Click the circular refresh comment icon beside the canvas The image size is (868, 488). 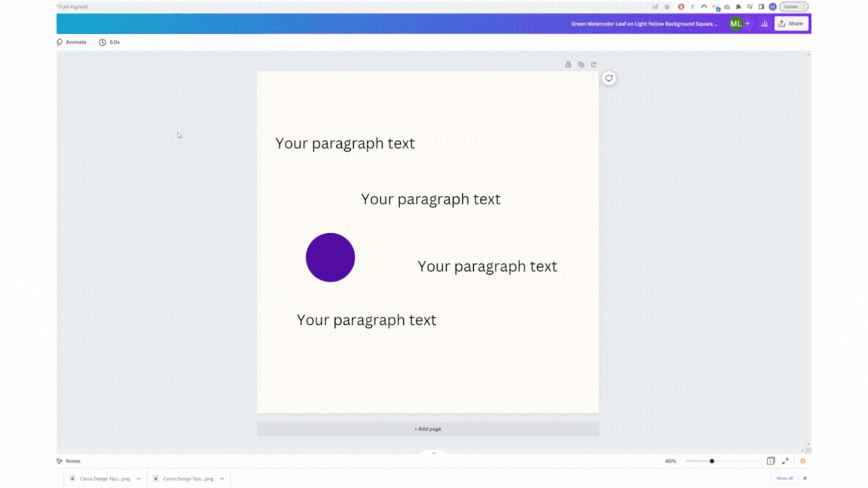609,78
